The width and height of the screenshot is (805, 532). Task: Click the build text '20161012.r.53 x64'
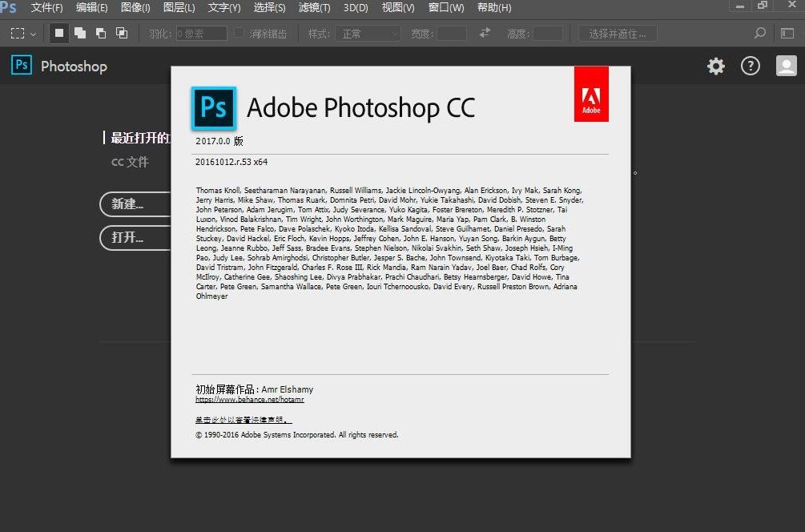point(231,162)
